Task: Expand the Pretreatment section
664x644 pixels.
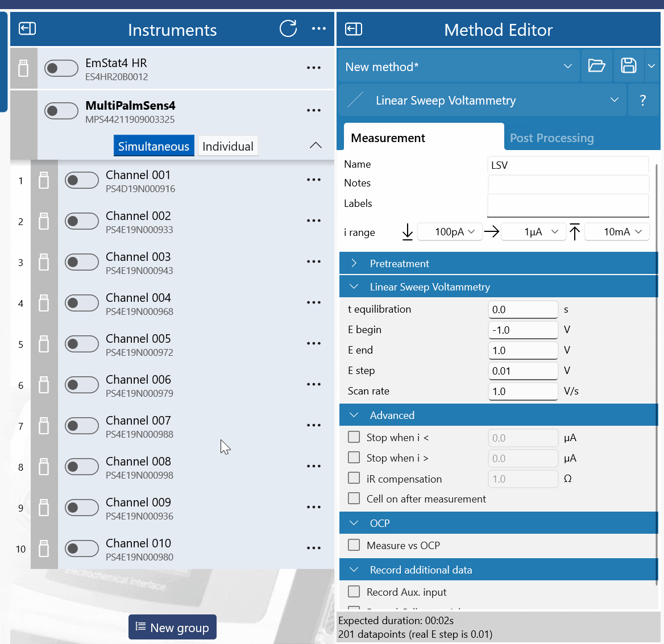Action: 499,263
